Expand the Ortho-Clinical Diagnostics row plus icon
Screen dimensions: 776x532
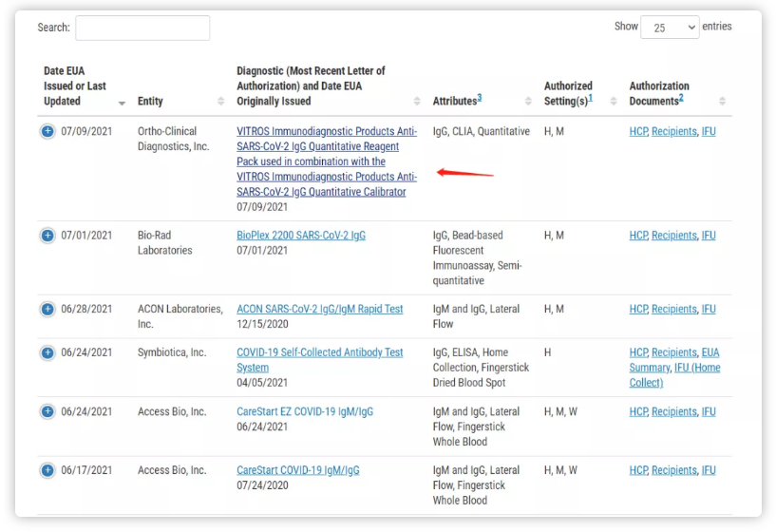click(47, 132)
